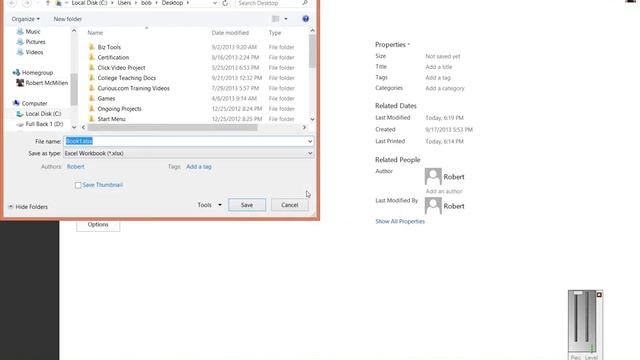Open view options dropdown arrow
640x360 pixels.
[286, 19]
